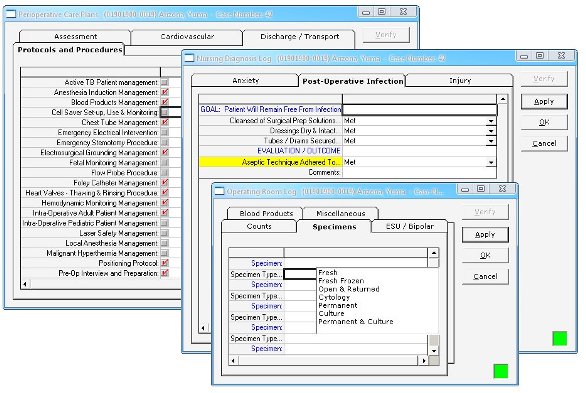Uncheck Chest Tube Management
586x393 pixels.
pyautogui.click(x=165, y=122)
